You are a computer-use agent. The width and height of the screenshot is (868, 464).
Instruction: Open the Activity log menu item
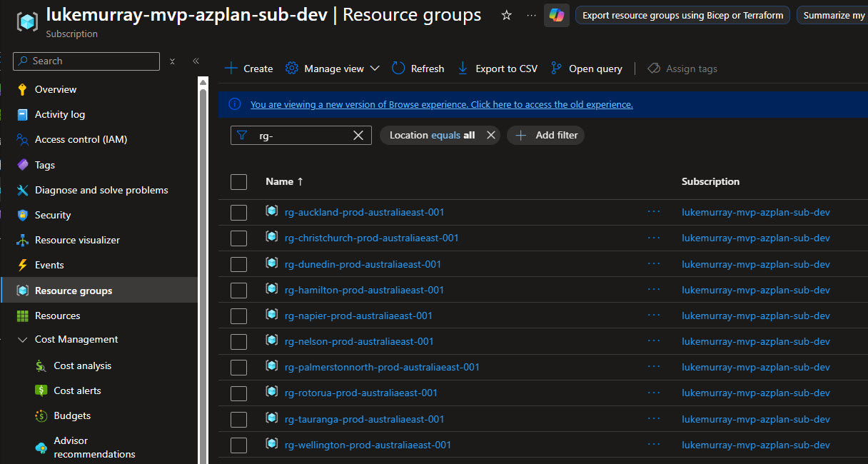pyautogui.click(x=63, y=114)
